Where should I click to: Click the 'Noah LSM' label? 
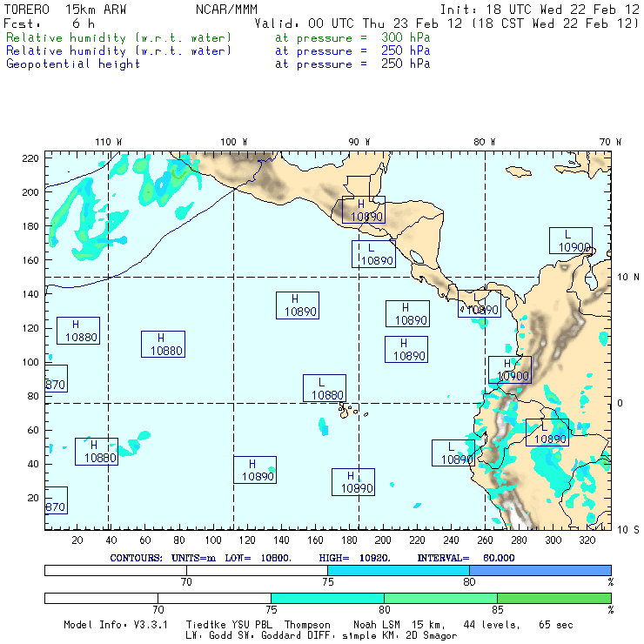tap(377, 625)
